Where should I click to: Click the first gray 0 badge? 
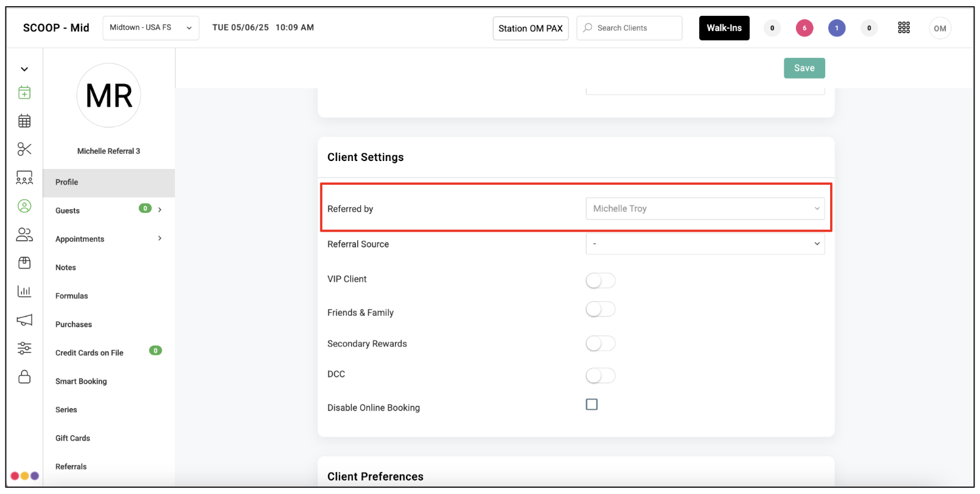(772, 28)
